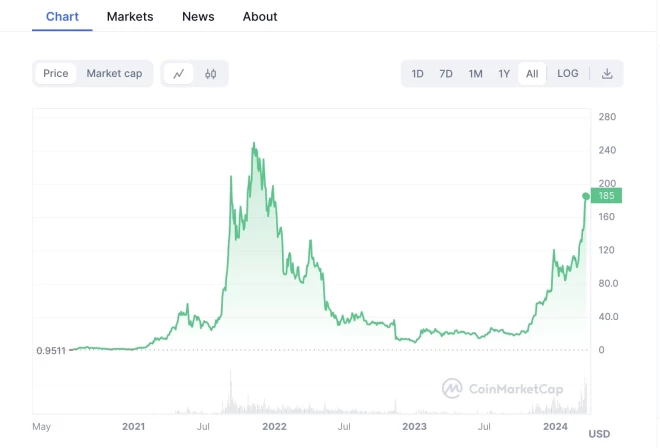The height and width of the screenshot is (448, 660).
Task: Click the CoinMarketCap watermark logo
Action: (x=503, y=388)
